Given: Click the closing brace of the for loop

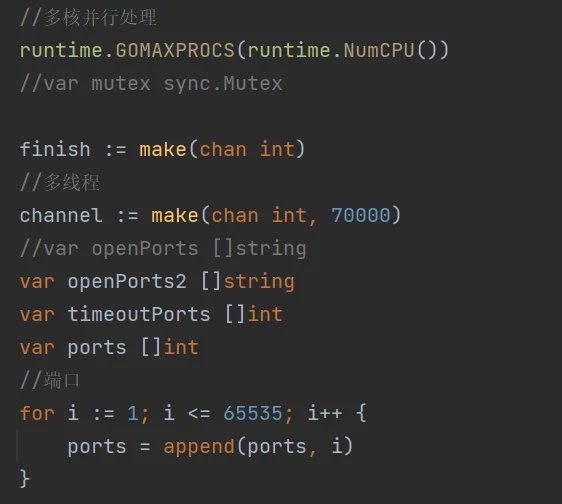Looking at the screenshot, I should (x=24, y=479).
